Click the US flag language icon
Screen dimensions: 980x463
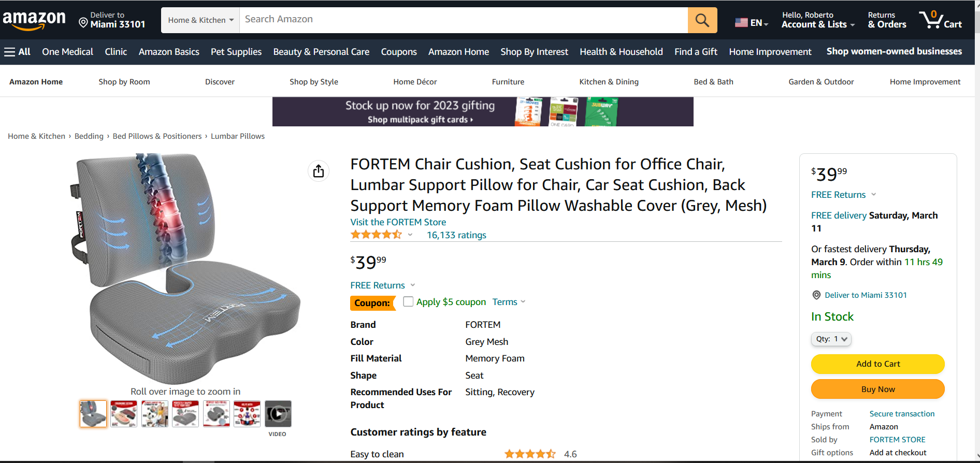(741, 23)
